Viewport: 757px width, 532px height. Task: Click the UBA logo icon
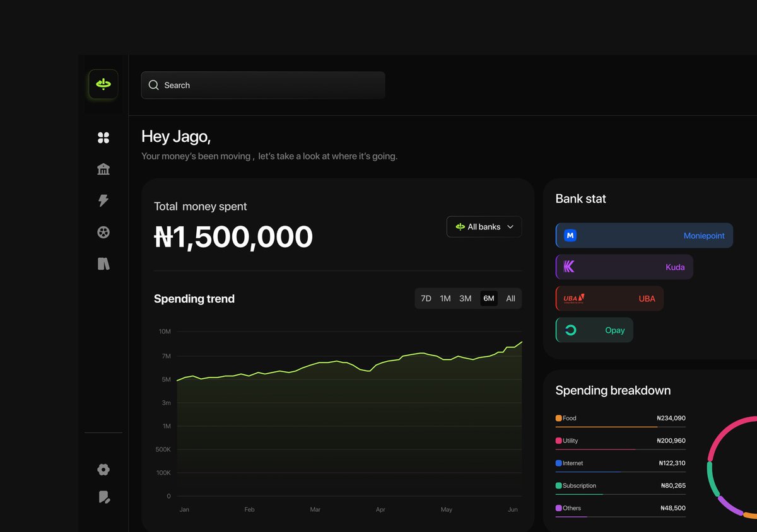click(574, 298)
